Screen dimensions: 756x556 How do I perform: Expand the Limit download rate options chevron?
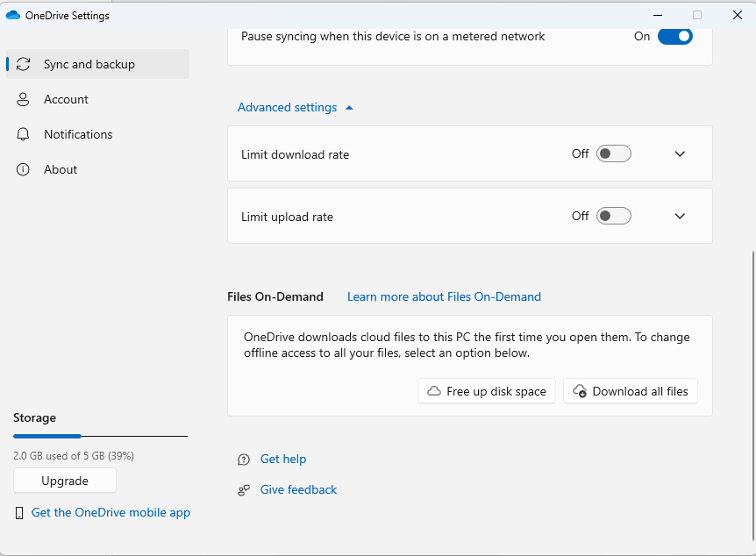[680, 153]
